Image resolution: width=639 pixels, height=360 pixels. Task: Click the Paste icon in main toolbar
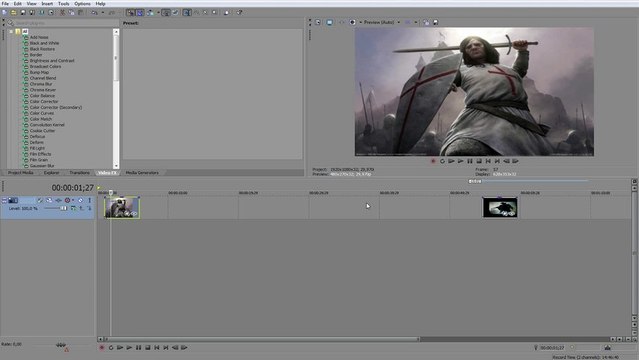(80, 13)
